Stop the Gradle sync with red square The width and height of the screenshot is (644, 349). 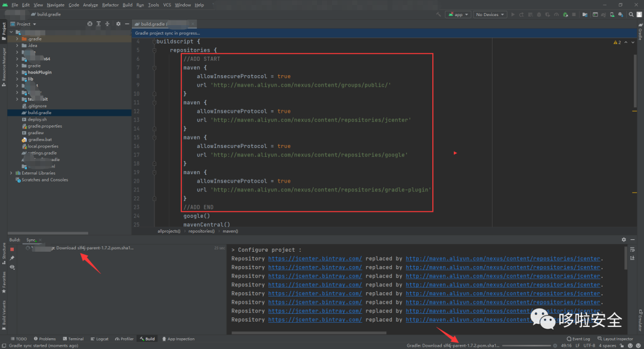(12, 249)
